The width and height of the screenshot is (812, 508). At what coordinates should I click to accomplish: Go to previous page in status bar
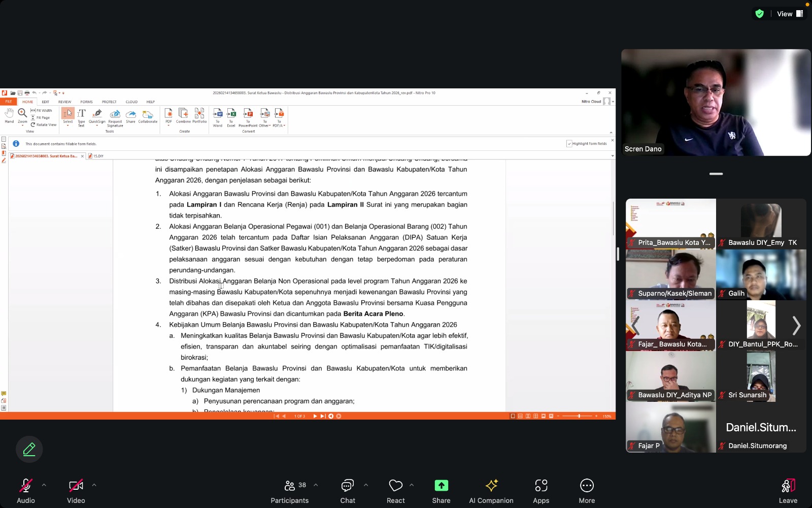pos(284,416)
